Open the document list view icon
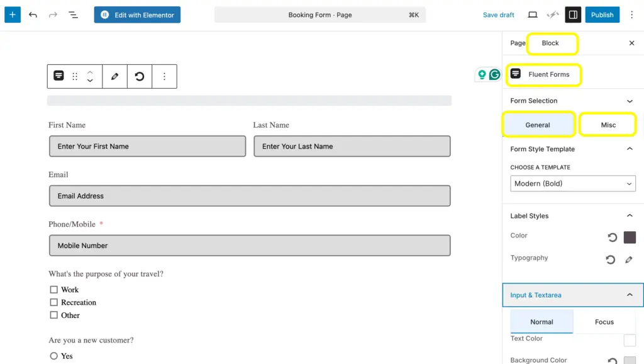The image size is (644, 364). tap(72, 14)
